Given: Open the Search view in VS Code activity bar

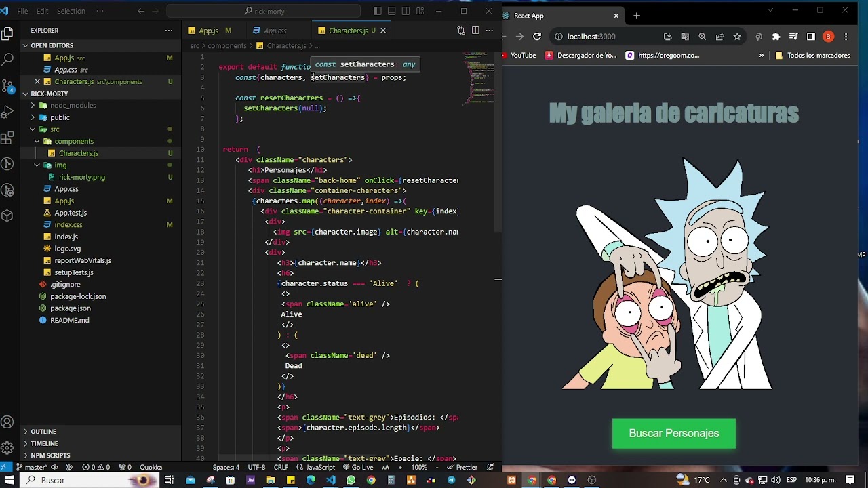Looking at the screenshot, I should 7,60.
